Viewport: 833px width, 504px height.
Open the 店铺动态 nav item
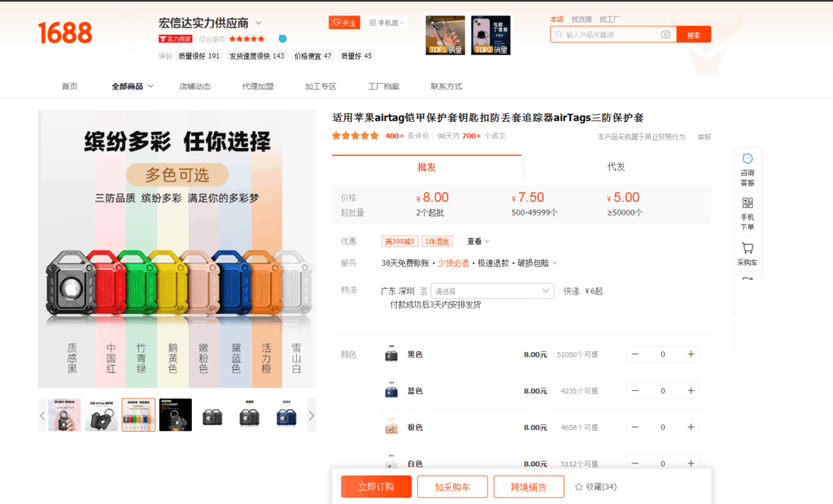195,86
